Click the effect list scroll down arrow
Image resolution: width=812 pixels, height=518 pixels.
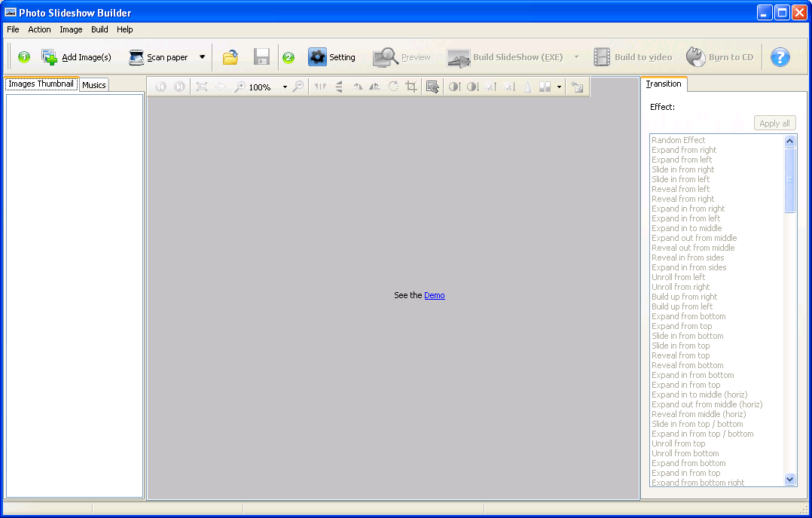point(790,479)
